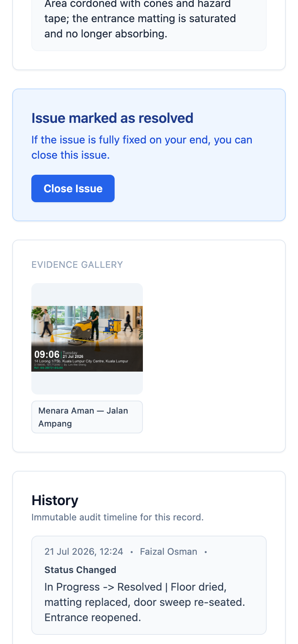The width and height of the screenshot is (298, 644).
Task: Click the EVIDENCE GALLERY section label
Action: click(77, 265)
